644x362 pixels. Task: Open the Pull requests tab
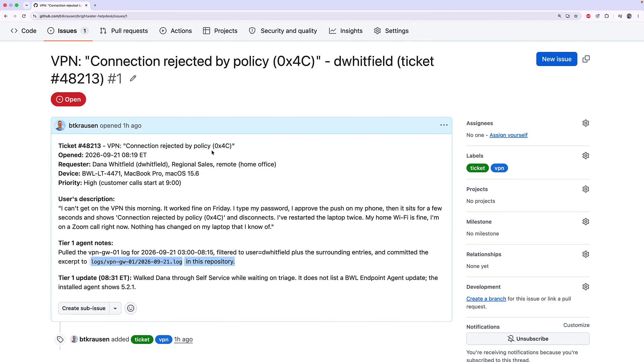124,31
